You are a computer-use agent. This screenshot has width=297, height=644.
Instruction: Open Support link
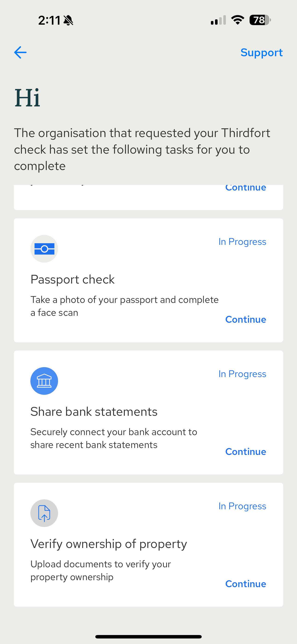pyautogui.click(x=262, y=53)
